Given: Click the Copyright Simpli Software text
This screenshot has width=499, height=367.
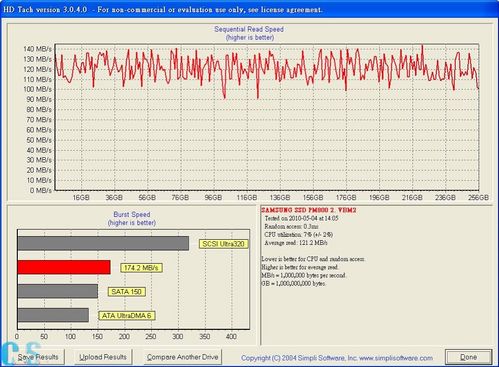Looking at the screenshot, I should pyautogui.click(x=337, y=358).
